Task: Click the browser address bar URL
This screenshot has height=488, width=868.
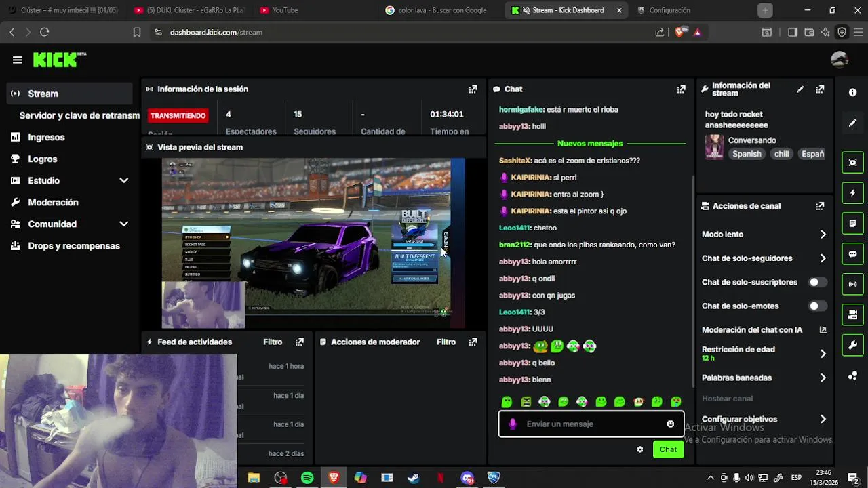Action: tap(216, 32)
